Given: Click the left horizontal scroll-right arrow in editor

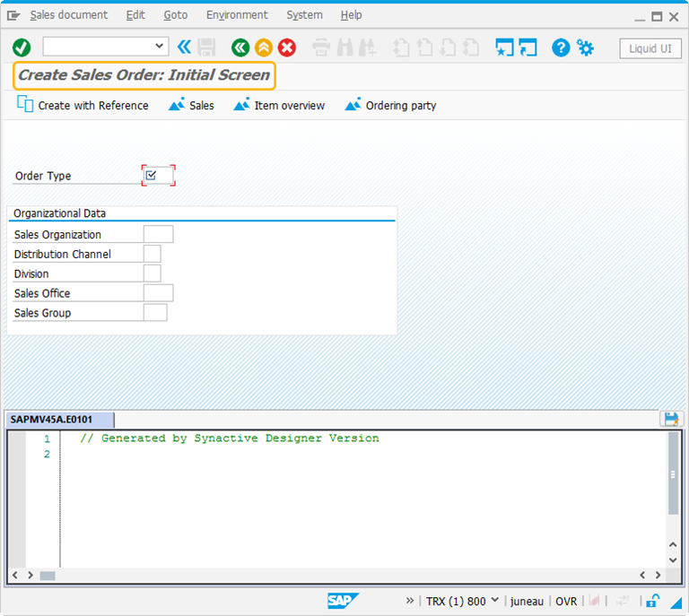Looking at the screenshot, I should coord(31,575).
